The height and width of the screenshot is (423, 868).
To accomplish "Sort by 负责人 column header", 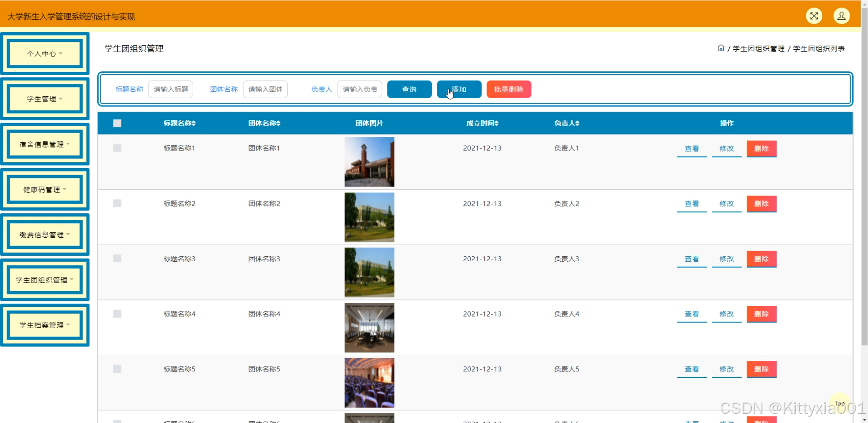I will point(567,123).
